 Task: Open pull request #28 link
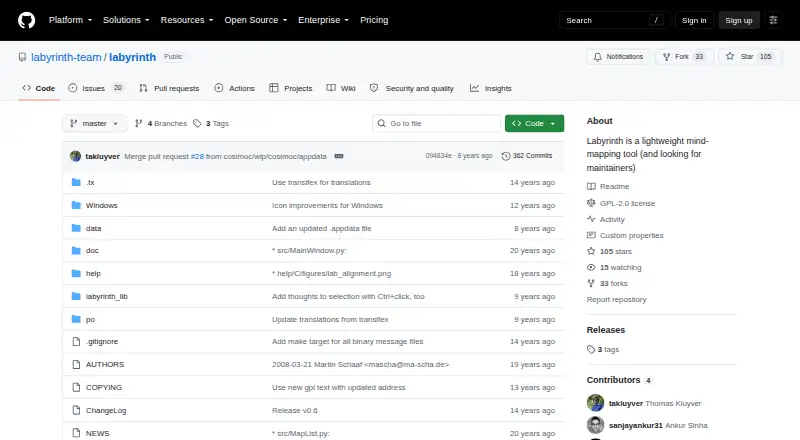point(197,156)
